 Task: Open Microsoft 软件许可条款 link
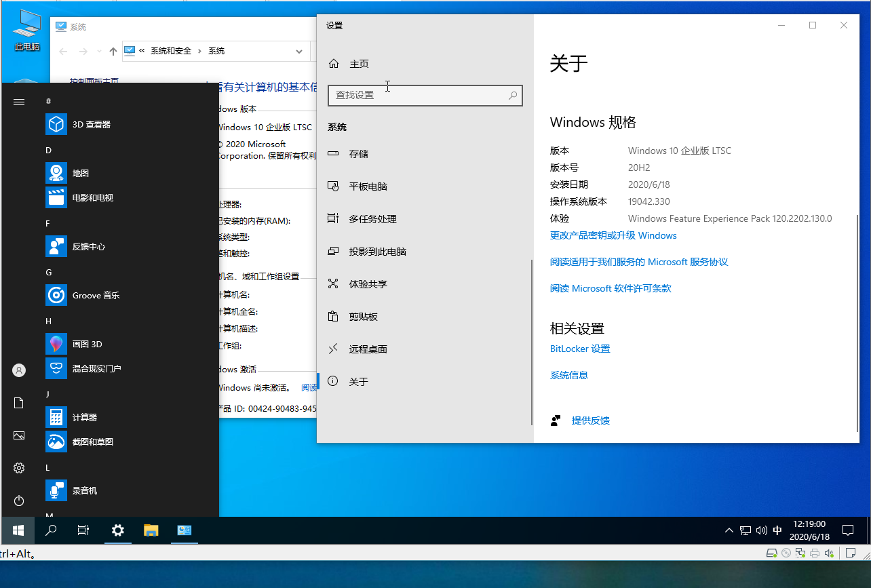point(611,289)
